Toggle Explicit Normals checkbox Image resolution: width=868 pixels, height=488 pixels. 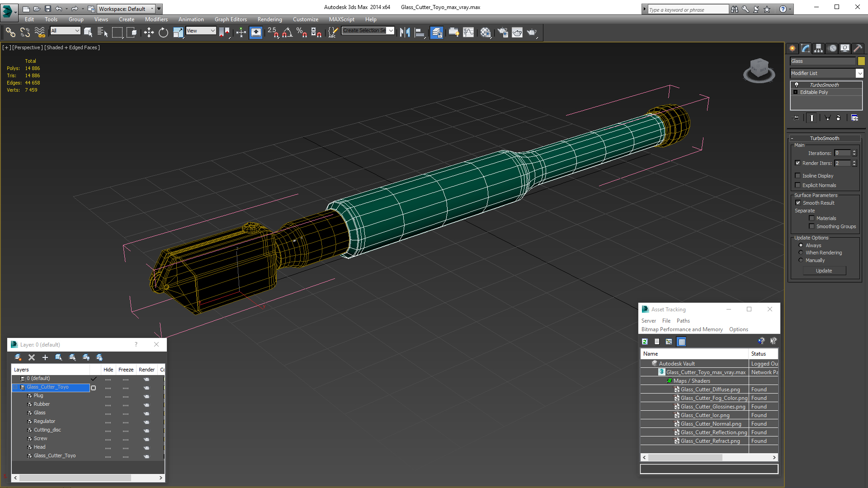tap(798, 185)
